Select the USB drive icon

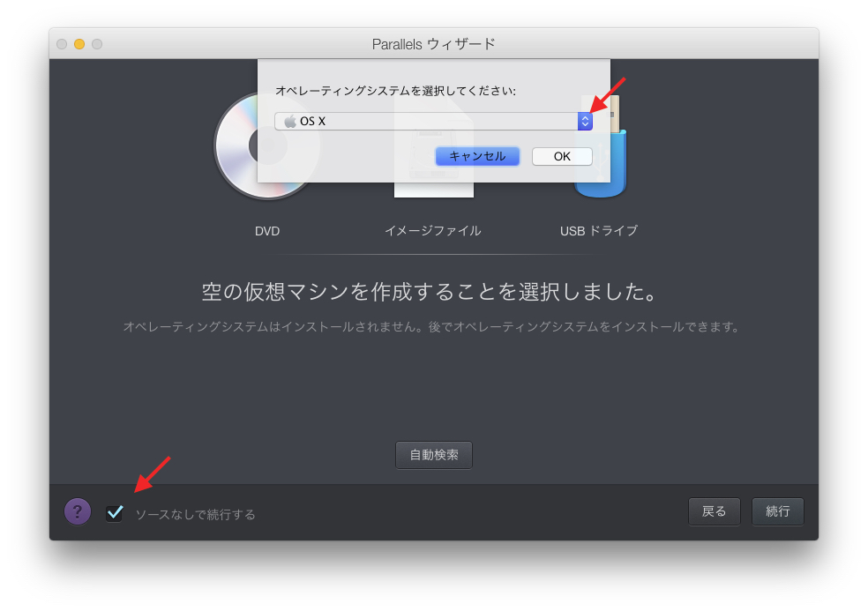pyautogui.click(x=601, y=146)
